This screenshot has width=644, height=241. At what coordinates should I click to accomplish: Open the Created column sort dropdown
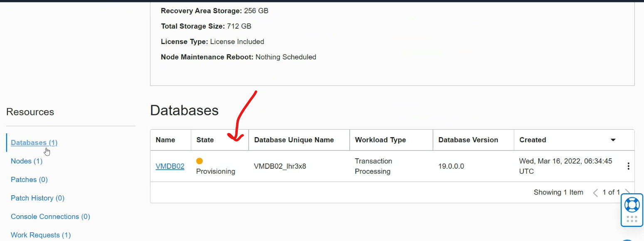click(613, 140)
